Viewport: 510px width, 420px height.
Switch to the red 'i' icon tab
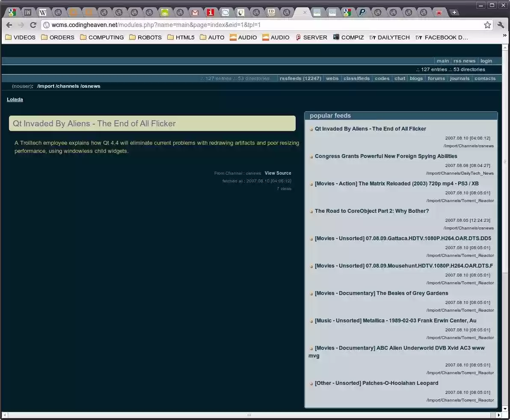[x=211, y=12]
